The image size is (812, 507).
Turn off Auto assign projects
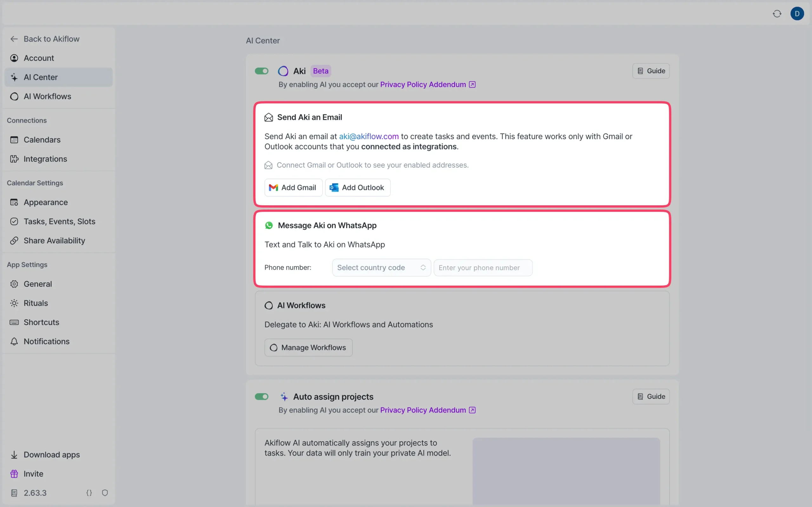click(x=262, y=396)
